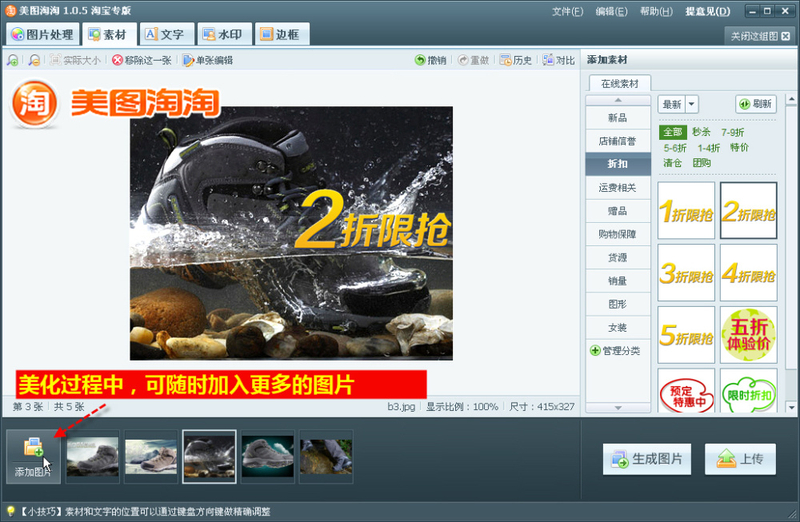Image resolution: width=800 pixels, height=522 pixels.
Task: Click 关闭这组图 button
Action: click(760, 36)
